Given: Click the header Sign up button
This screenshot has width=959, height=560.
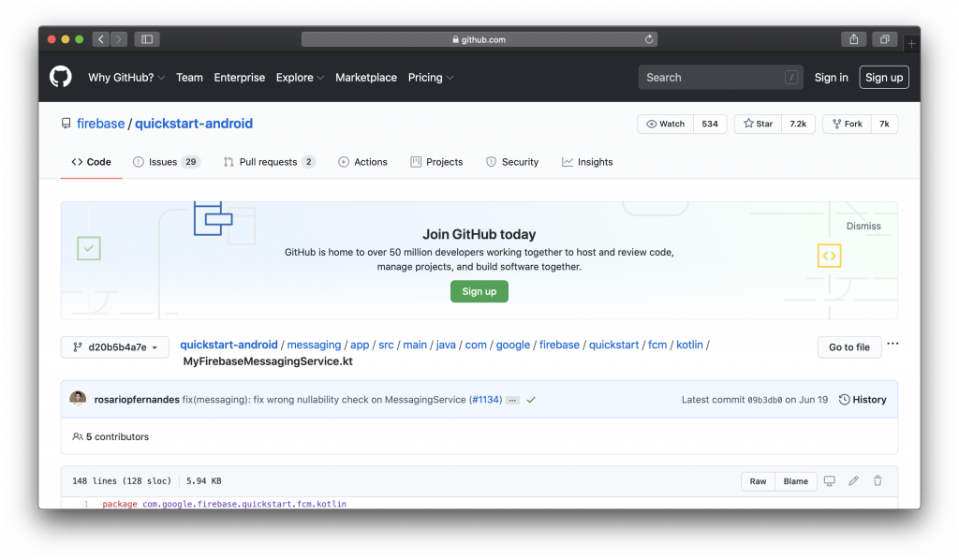Looking at the screenshot, I should [x=884, y=78].
